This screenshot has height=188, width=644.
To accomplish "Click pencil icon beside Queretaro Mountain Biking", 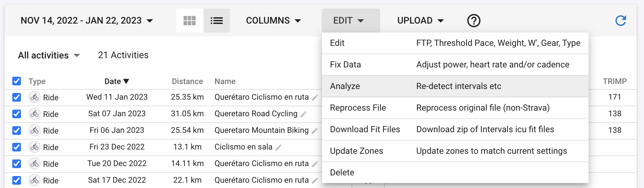I will 315,131.
